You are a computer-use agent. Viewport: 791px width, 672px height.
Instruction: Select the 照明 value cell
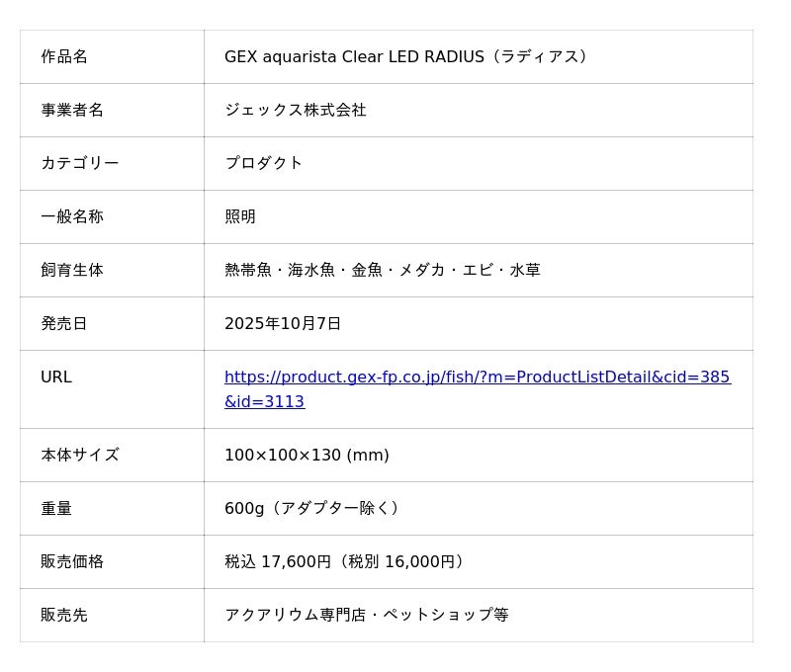240,217
